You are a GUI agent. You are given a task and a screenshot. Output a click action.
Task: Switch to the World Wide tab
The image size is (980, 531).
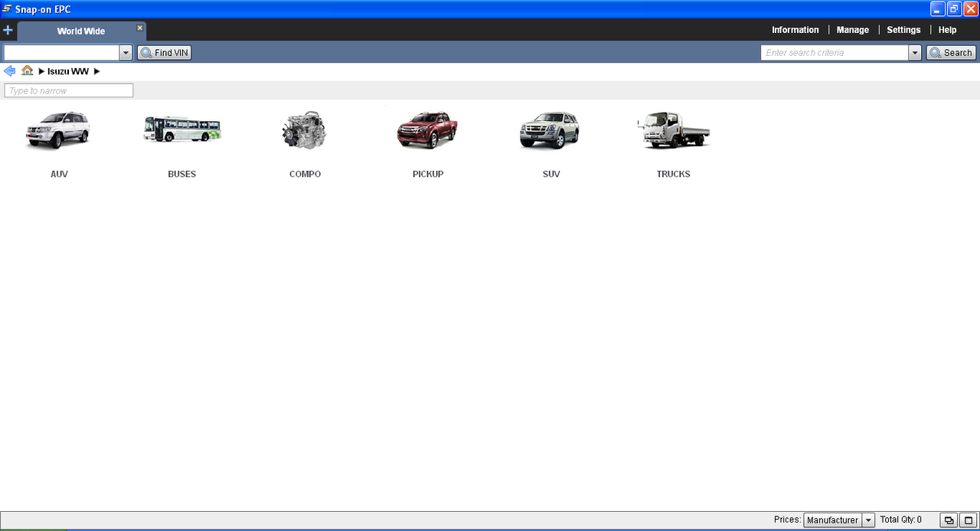pyautogui.click(x=81, y=31)
